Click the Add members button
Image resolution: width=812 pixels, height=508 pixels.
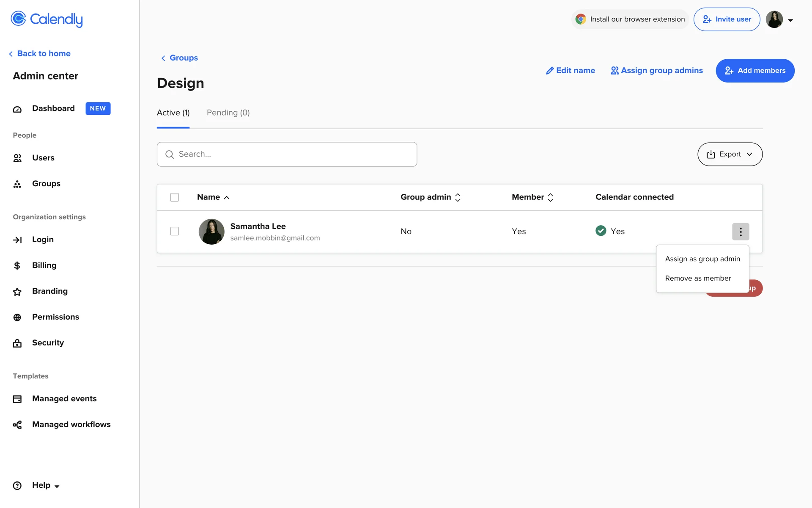click(754, 71)
